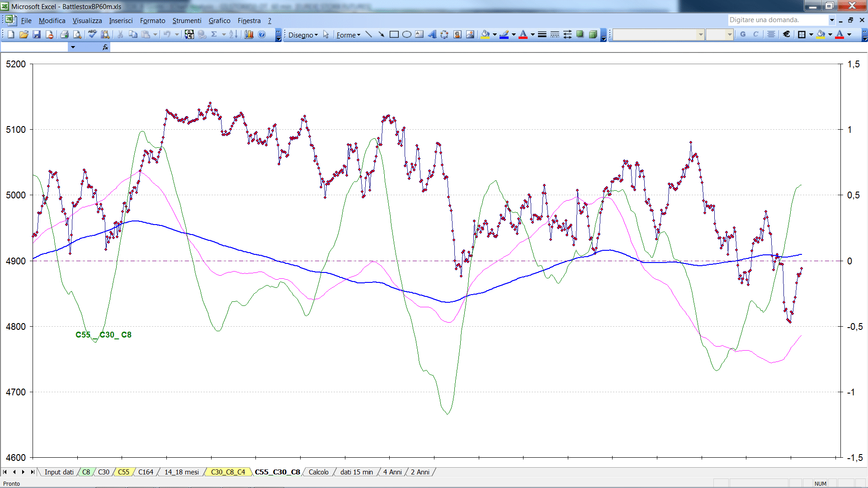
Task: Open the AutoSum functions dropdown arrow
Action: coord(224,34)
